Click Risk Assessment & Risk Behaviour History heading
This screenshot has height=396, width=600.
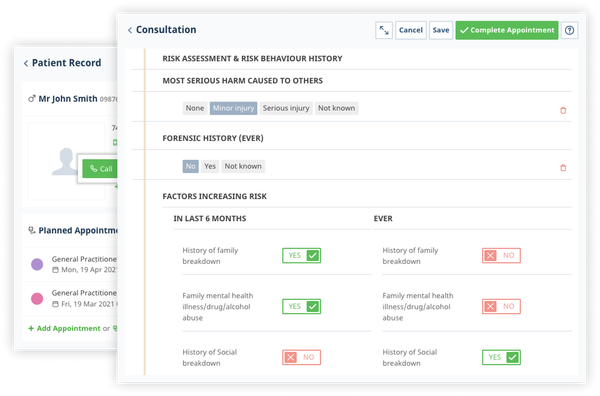point(252,59)
